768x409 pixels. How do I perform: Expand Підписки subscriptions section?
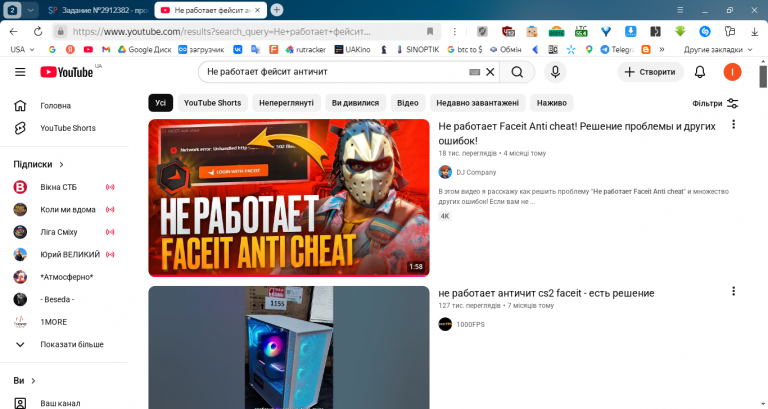pyautogui.click(x=39, y=165)
